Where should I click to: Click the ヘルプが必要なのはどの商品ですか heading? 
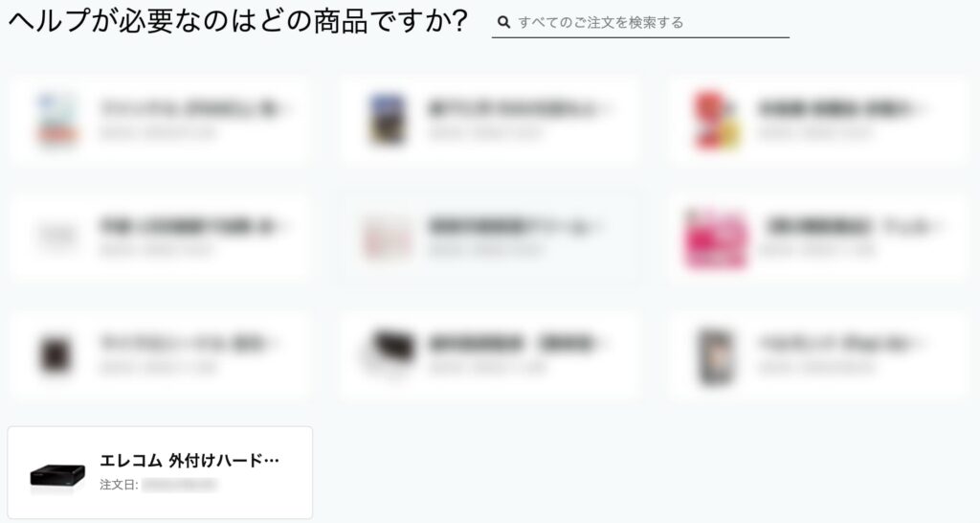(237, 22)
